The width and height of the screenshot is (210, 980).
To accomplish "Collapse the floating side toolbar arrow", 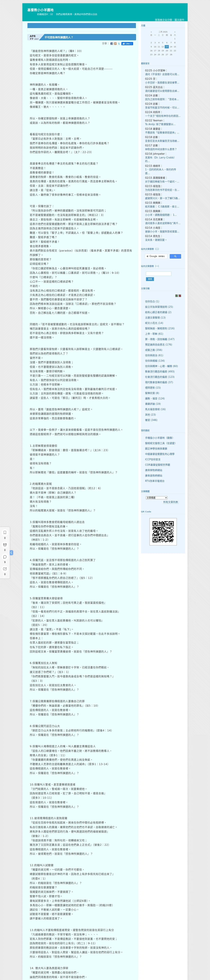I will click(x=11, y=553).
